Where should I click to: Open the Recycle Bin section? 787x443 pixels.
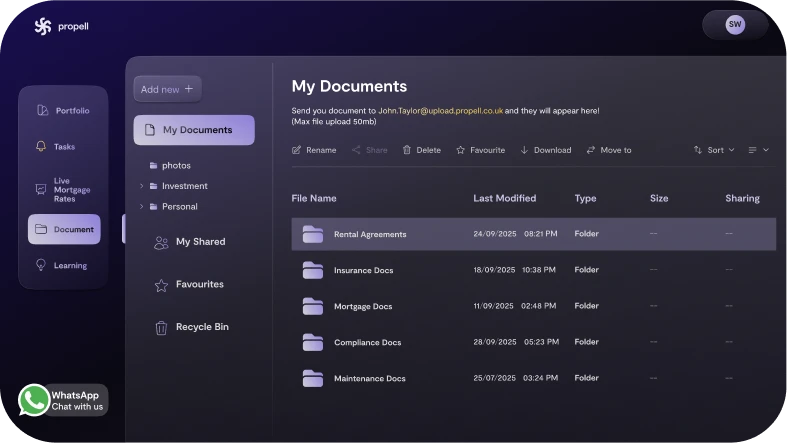(x=201, y=327)
